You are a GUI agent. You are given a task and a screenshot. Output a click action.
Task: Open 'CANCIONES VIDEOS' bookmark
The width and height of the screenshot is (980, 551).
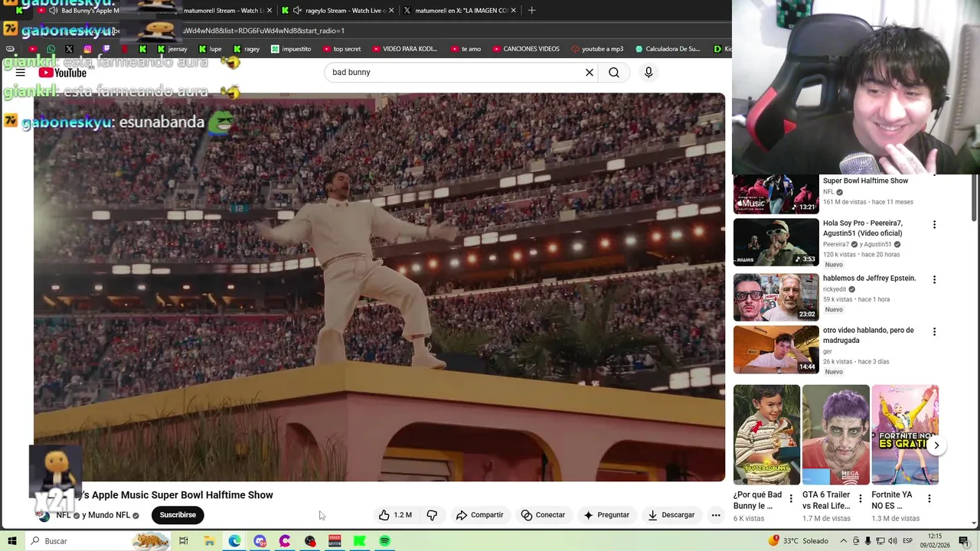coord(525,49)
